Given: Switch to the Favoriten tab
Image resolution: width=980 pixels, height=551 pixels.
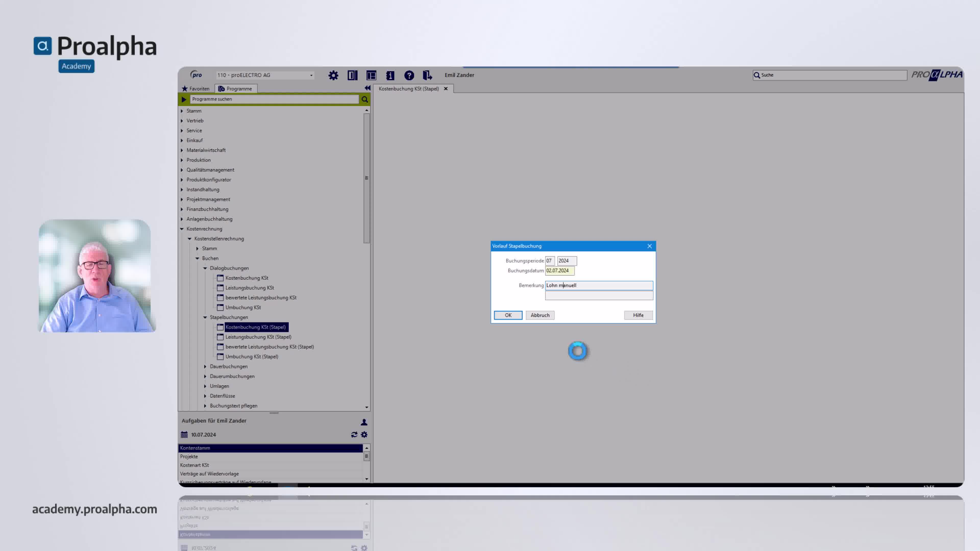Looking at the screenshot, I should [x=196, y=89].
